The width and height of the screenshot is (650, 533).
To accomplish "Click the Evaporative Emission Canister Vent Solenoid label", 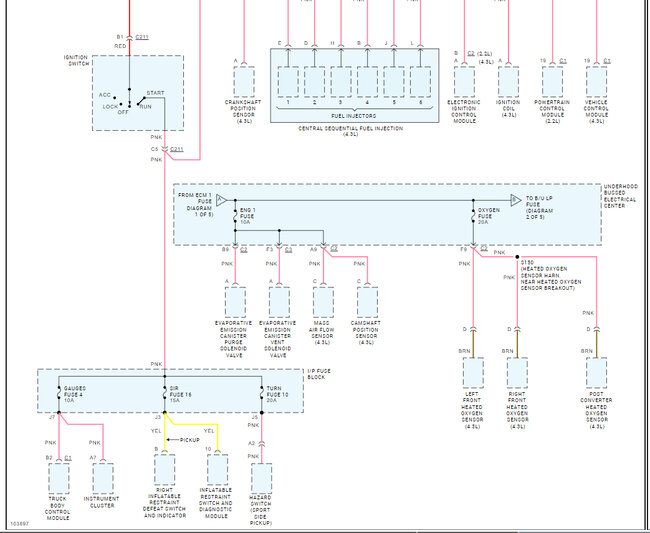I will [278, 339].
